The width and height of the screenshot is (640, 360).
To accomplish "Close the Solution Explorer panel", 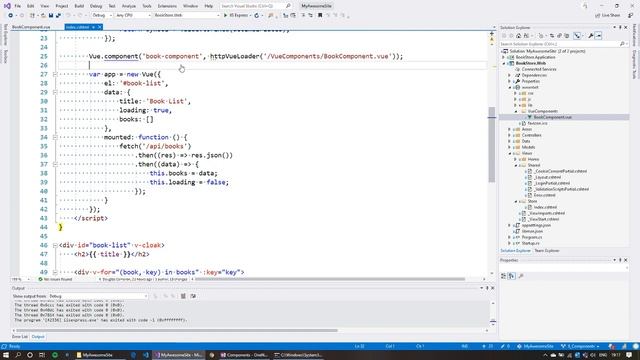I will coord(626,27).
